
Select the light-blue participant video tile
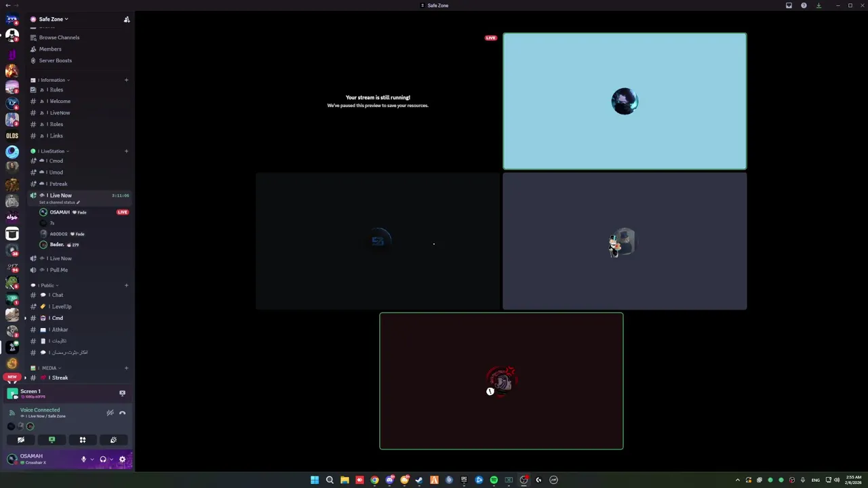click(625, 101)
